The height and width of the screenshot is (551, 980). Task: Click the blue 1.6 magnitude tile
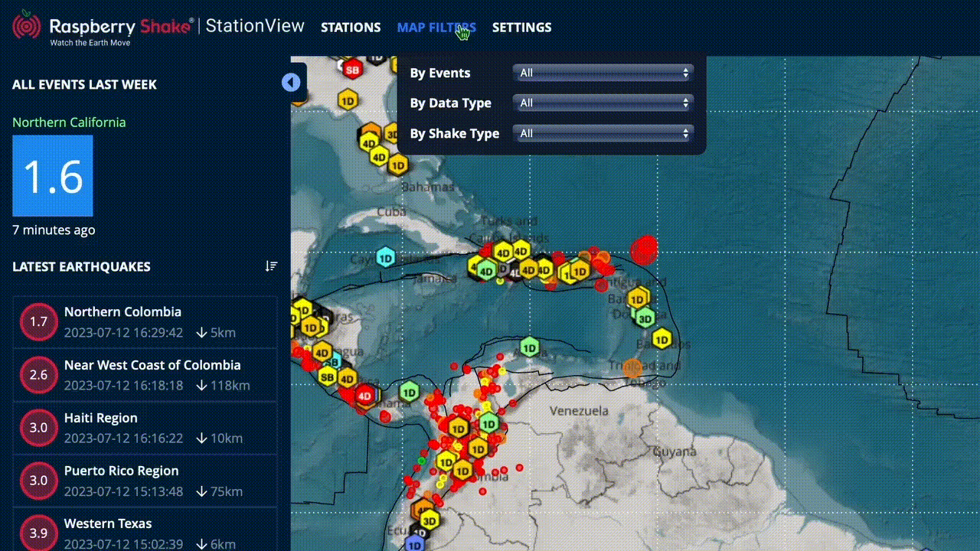pos(53,176)
